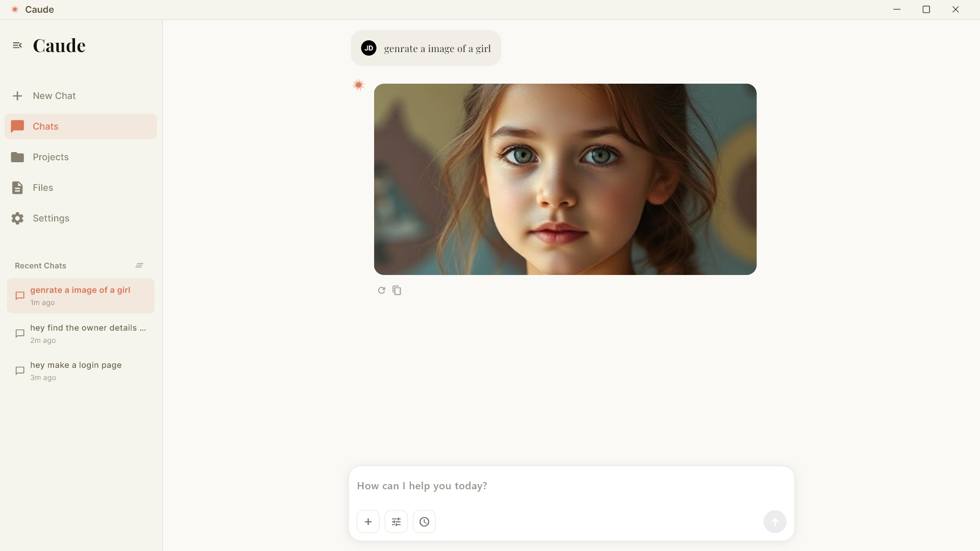Open the Projects section

(50, 157)
